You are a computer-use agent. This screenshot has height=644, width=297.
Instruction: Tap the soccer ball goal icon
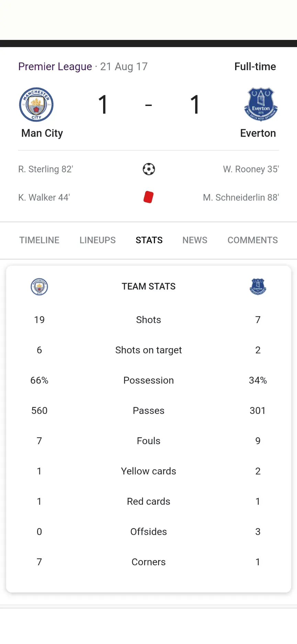[149, 169]
